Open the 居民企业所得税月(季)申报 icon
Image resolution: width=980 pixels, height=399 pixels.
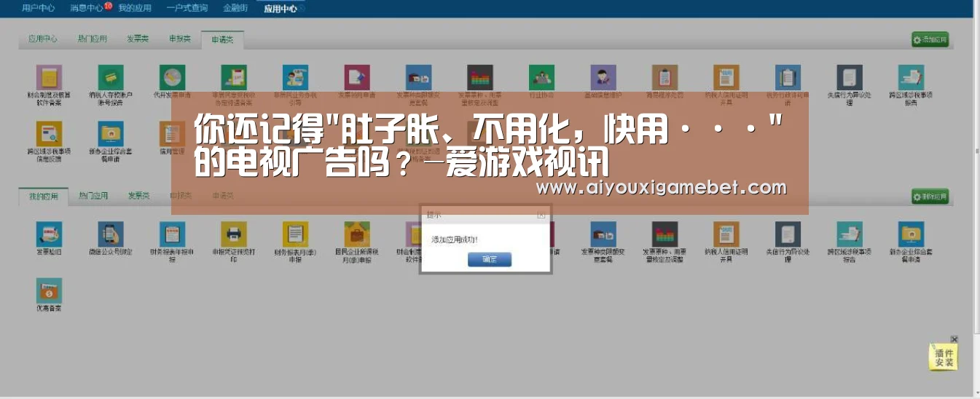(357, 234)
